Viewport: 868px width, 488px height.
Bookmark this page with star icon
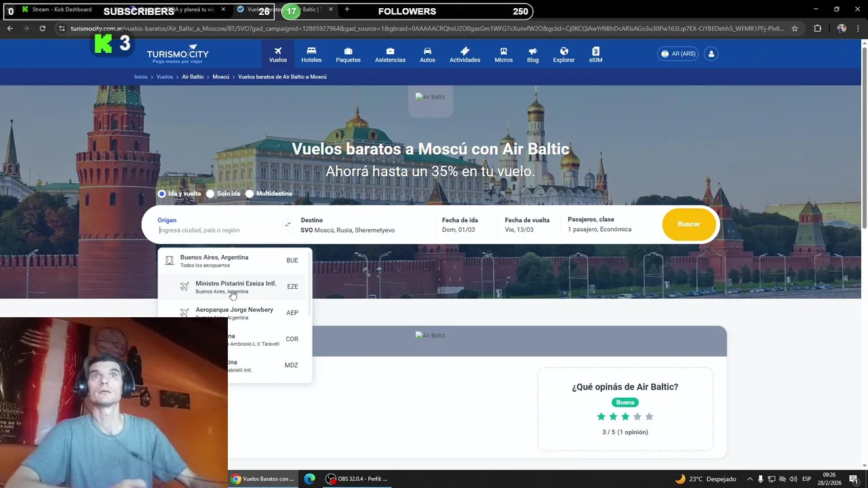795,28
